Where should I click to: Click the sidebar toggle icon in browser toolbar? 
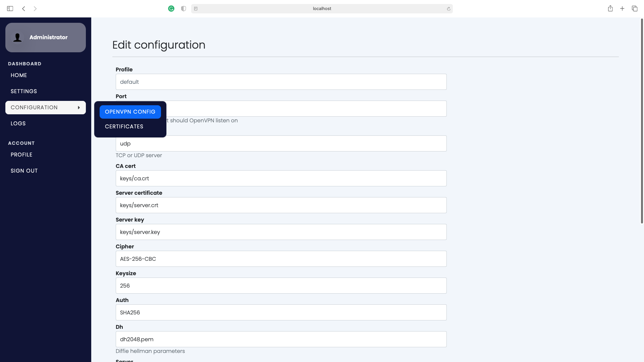10,9
